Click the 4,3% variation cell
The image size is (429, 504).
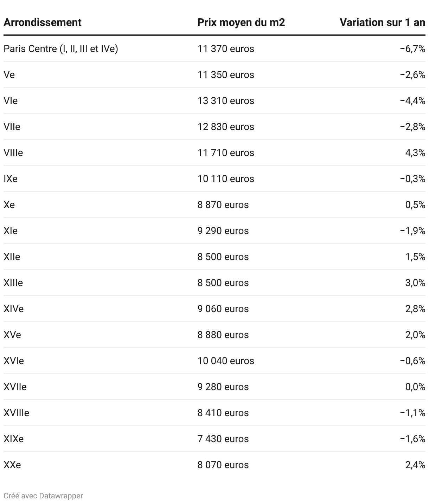click(x=415, y=153)
